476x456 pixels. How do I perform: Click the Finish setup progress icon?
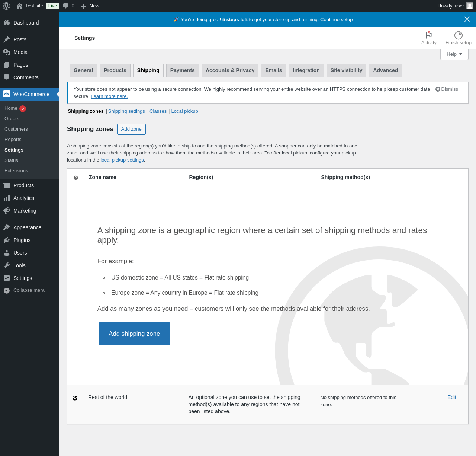[459, 35]
